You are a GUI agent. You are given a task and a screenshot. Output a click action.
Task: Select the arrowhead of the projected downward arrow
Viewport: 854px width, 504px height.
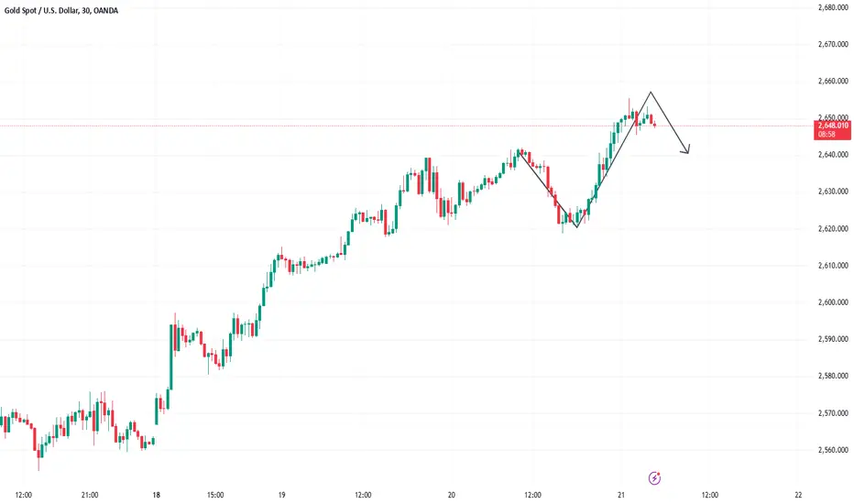point(687,149)
